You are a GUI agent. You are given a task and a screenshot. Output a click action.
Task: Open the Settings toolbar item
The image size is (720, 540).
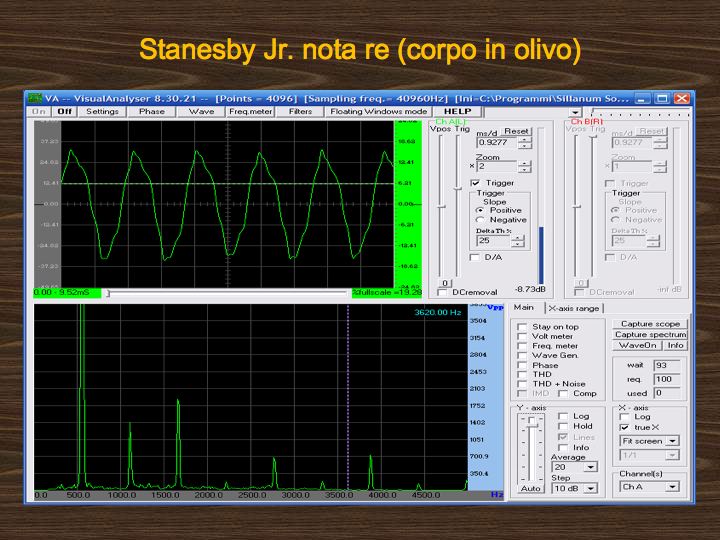pyautogui.click(x=102, y=112)
